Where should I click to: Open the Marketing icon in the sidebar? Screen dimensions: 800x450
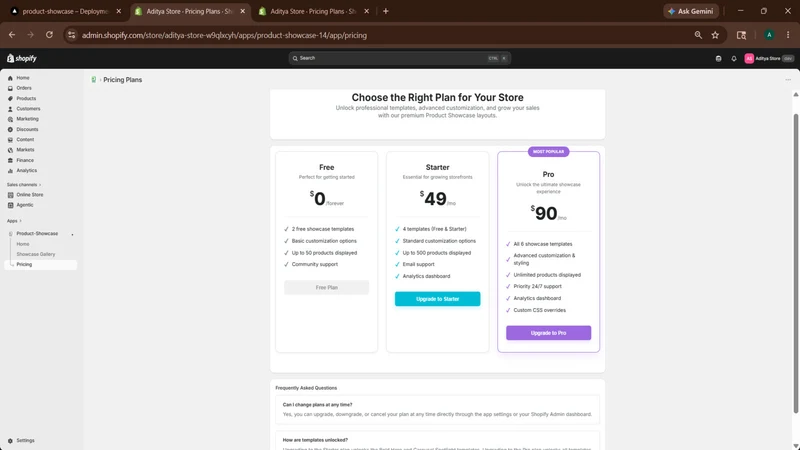pyautogui.click(x=10, y=119)
